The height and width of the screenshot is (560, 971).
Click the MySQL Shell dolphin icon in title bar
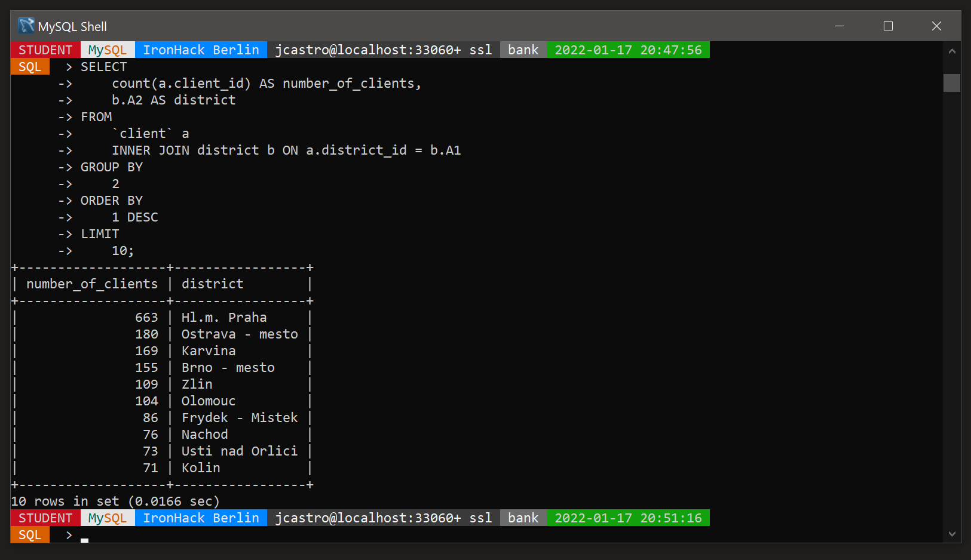click(25, 26)
